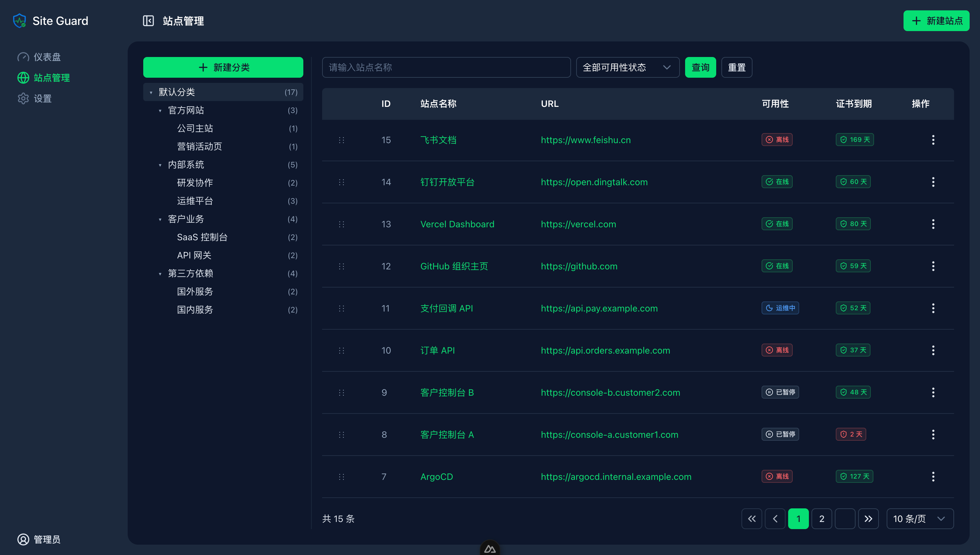Open the 全部可用性状态 filter dropdown
980x555 pixels.
[x=627, y=67]
